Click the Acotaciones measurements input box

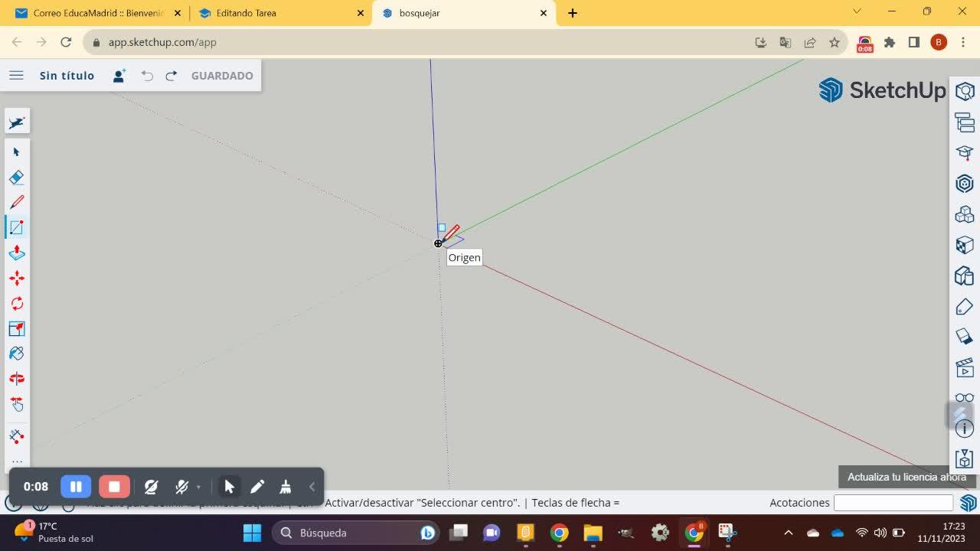(893, 503)
